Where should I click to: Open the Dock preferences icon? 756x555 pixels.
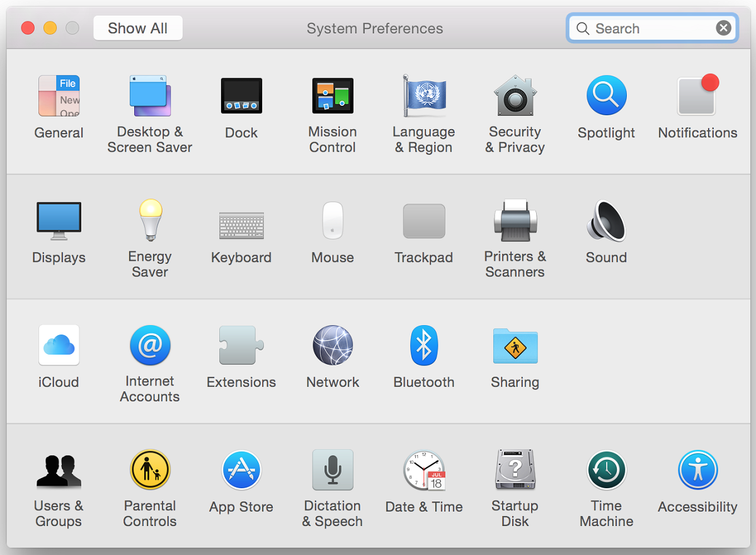pyautogui.click(x=241, y=96)
